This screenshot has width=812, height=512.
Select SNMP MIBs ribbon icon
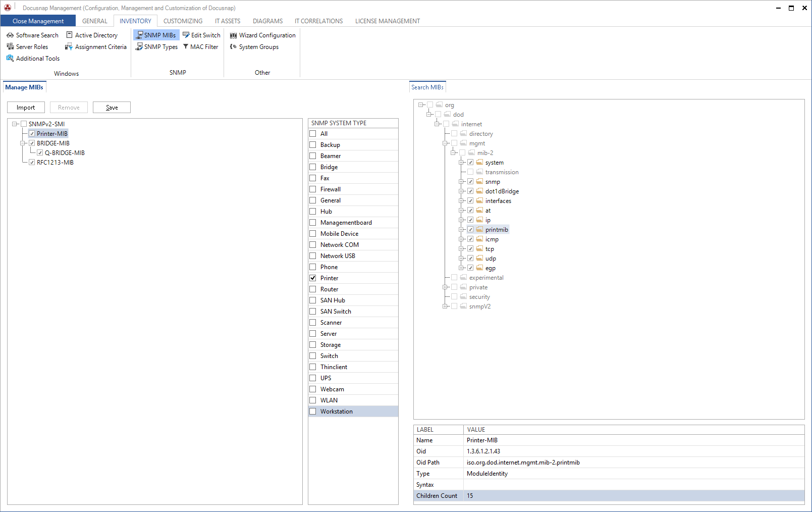[139, 35]
